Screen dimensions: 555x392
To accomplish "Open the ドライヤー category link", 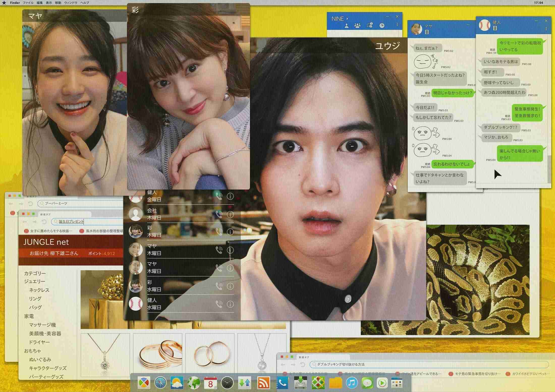I will pyautogui.click(x=39, y=342).
